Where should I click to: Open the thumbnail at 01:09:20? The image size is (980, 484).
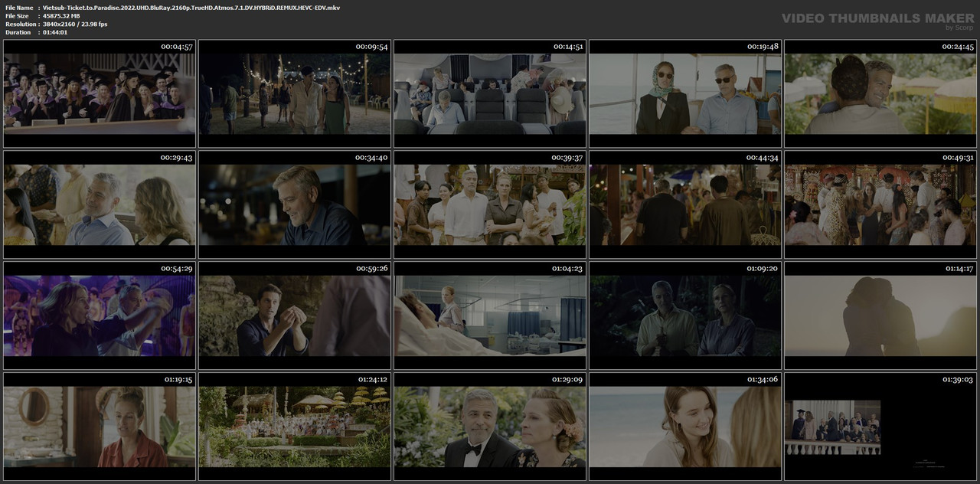pyautogui.click(x=685, y=316)
